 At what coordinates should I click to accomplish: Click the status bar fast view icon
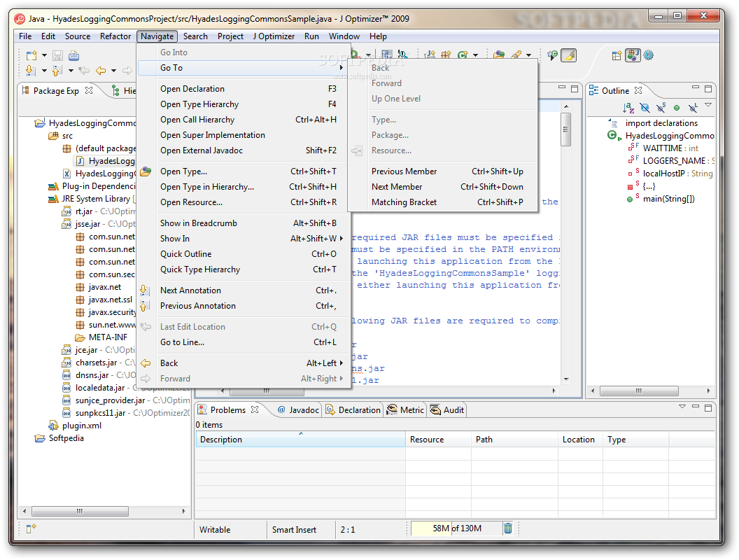pos(31,529)
